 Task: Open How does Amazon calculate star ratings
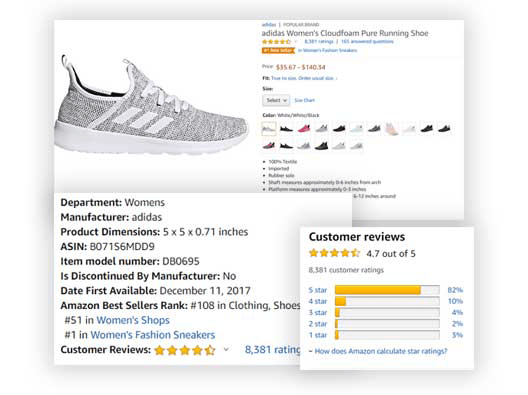(x=381, y=351)
